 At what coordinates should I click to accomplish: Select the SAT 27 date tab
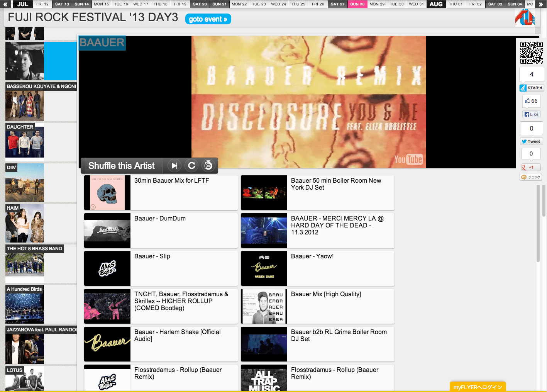337,4
